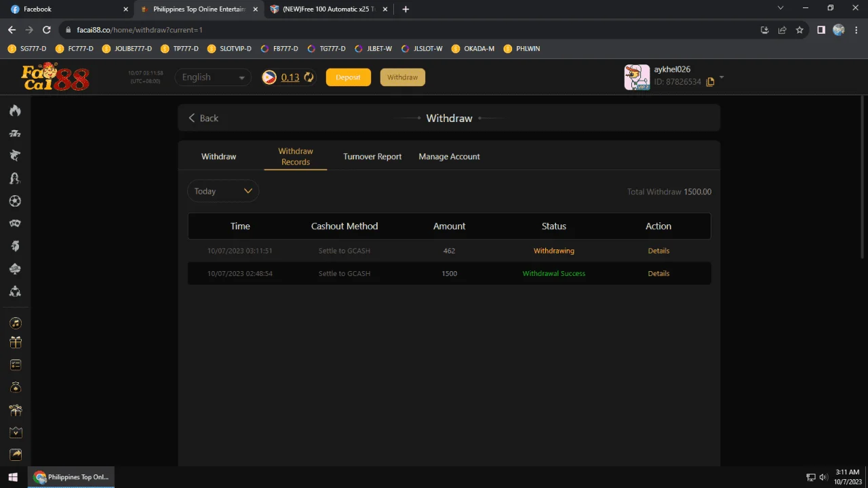Open the VIP crown icon in sidebar

pos(15,432)
